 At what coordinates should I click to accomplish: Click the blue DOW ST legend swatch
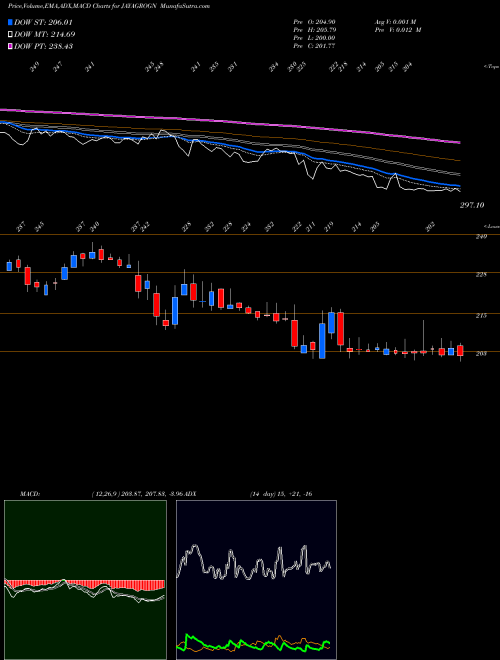click(11, 22)
